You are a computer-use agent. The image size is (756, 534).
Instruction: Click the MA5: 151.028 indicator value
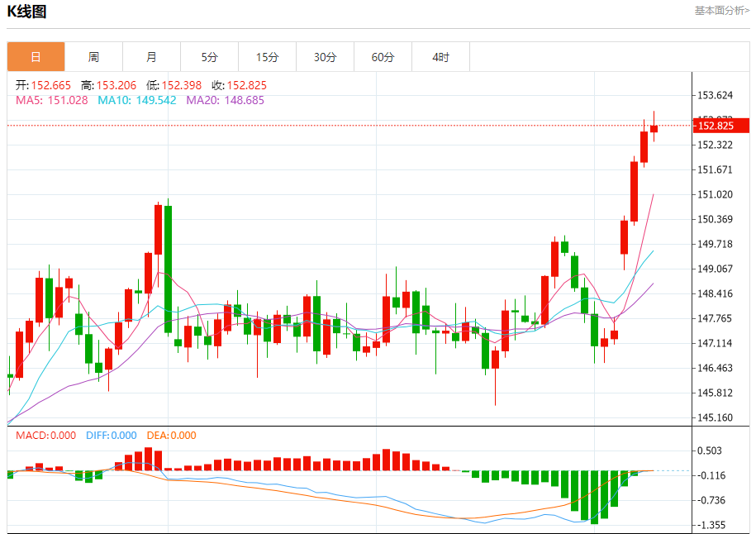point(52,100)
